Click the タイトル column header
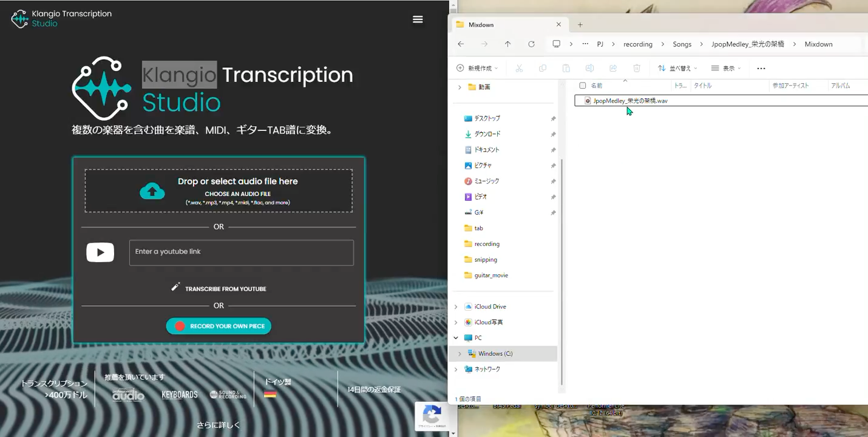The width and height of the screenshot is (868, 437). point(703,86)
